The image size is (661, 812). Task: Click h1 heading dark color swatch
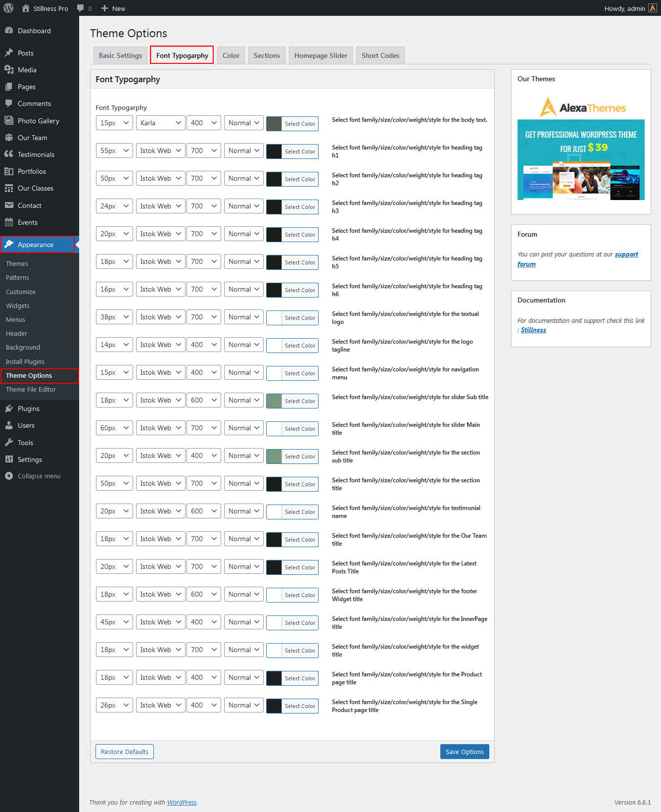pos(274,152)
